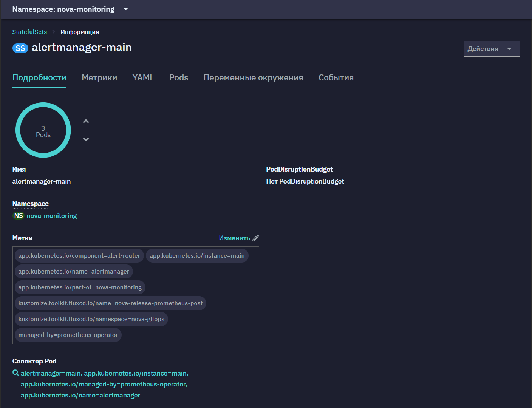Image resolution: width=532 pixels, height=408 pixels.
Task: Open the Namespace nova-monitoring dropdown
Action: tap(70, 9)
